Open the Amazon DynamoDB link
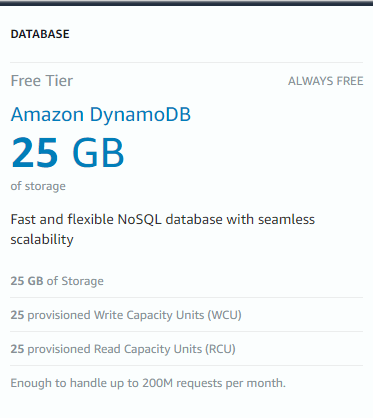 pyautogui.click(x=101, y=115)
